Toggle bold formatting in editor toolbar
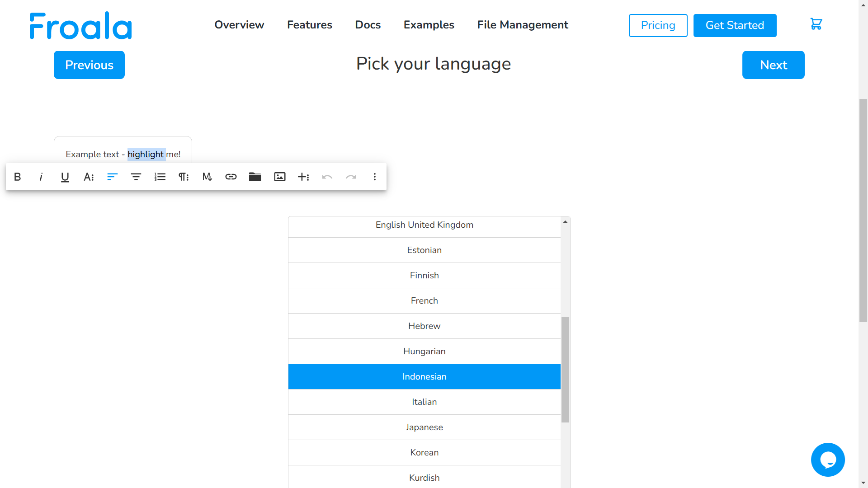This screenshot has width=868, height=488. pyautogui.click(x=18, y=177)
